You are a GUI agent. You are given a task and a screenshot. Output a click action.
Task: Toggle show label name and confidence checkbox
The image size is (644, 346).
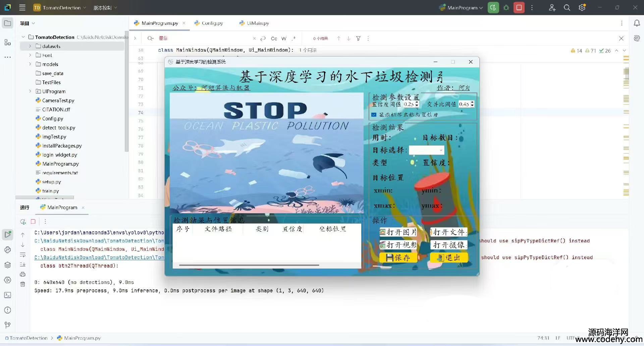374,115
